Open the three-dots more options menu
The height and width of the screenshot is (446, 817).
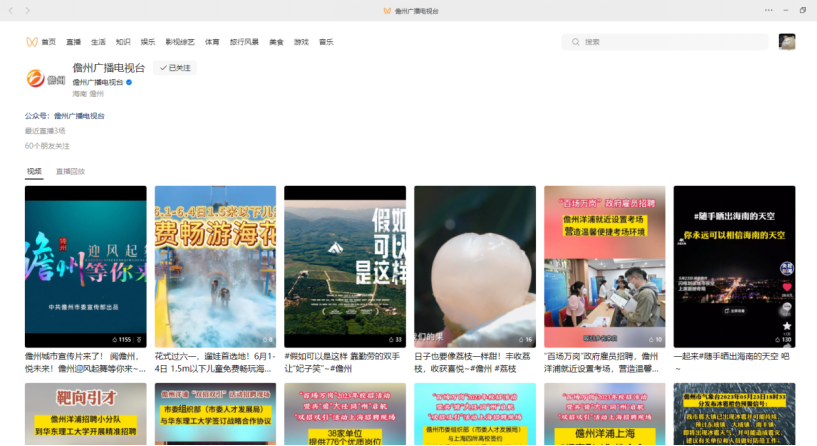[769, 10]
